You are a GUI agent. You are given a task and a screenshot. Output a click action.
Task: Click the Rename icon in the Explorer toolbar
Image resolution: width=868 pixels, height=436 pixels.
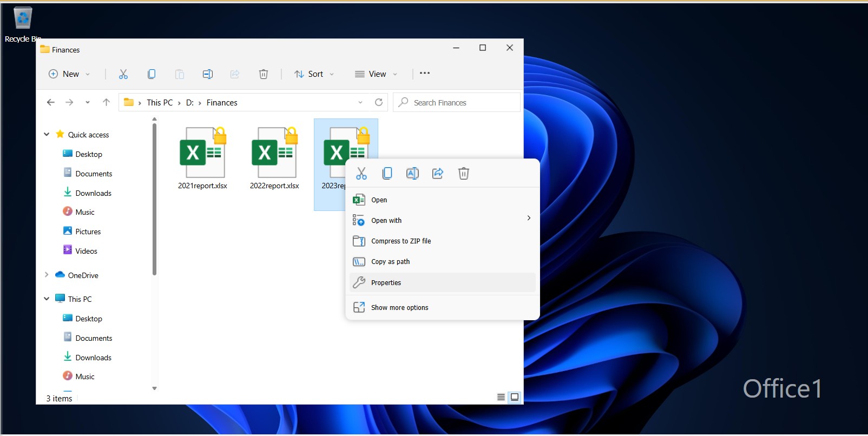click(x=208, y=74)
